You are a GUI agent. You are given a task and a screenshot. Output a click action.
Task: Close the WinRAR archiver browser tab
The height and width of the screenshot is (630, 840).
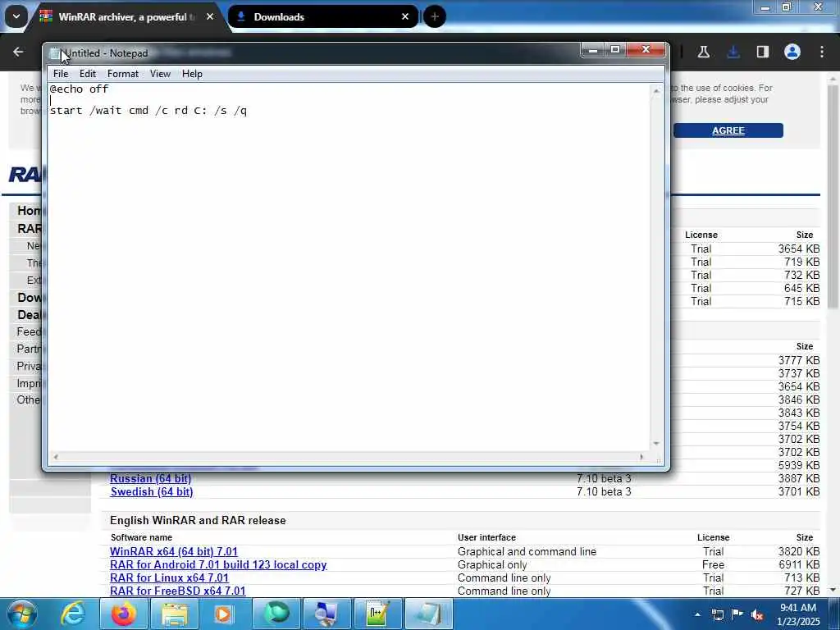(x=210, y=17)
